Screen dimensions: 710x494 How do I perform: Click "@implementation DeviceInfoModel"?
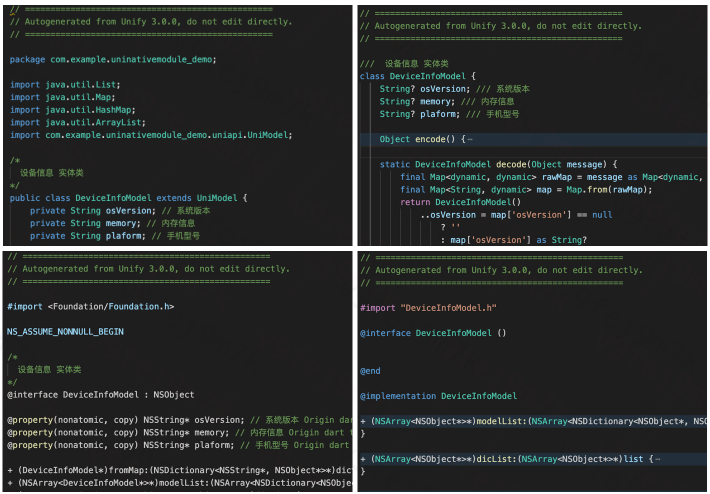click(x=438, y=396)
